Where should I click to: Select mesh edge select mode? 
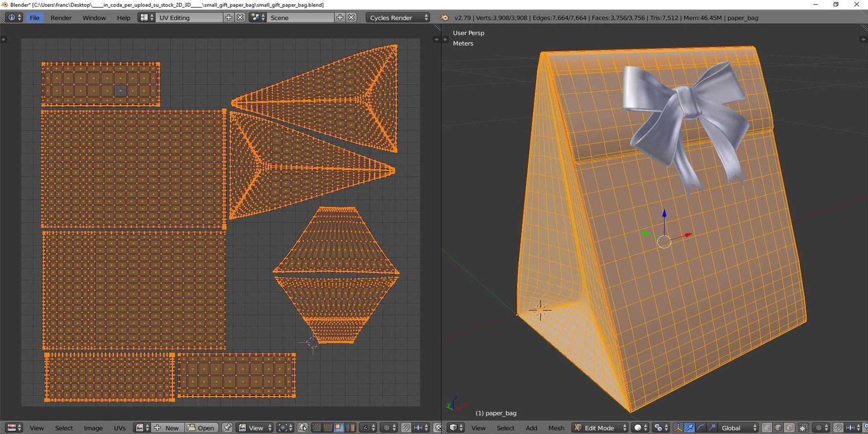(x=778, y=428)
